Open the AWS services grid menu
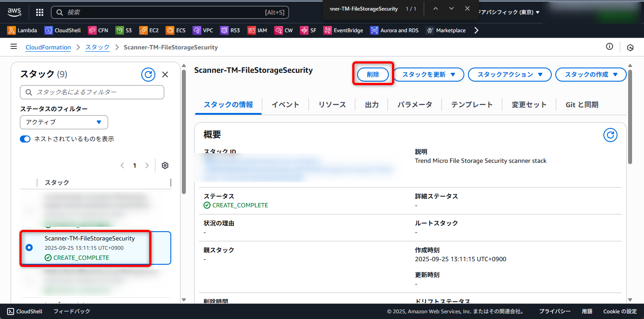This screenshot has height=319, width=644. pyautogui.click(x=39, y=12)
